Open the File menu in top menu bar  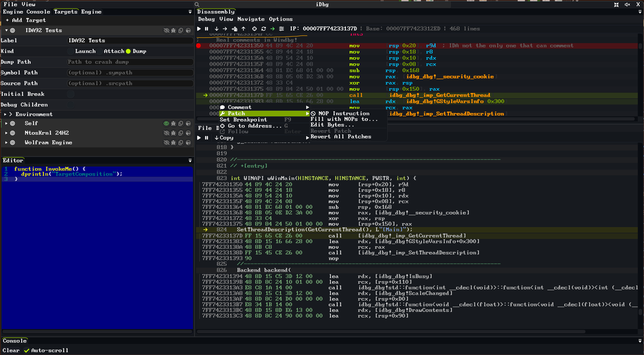pos(10,4)
